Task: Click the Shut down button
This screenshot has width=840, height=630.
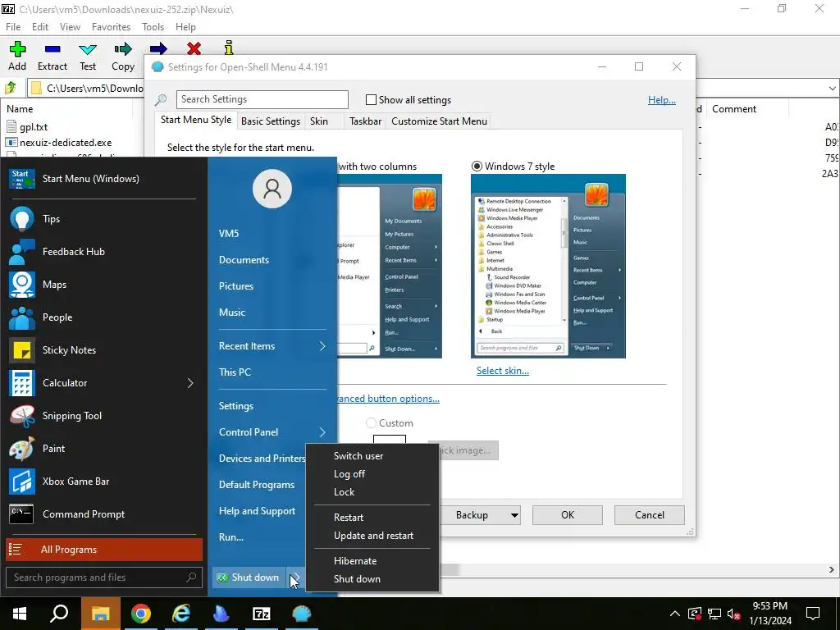Action: (x=249, y=577)
